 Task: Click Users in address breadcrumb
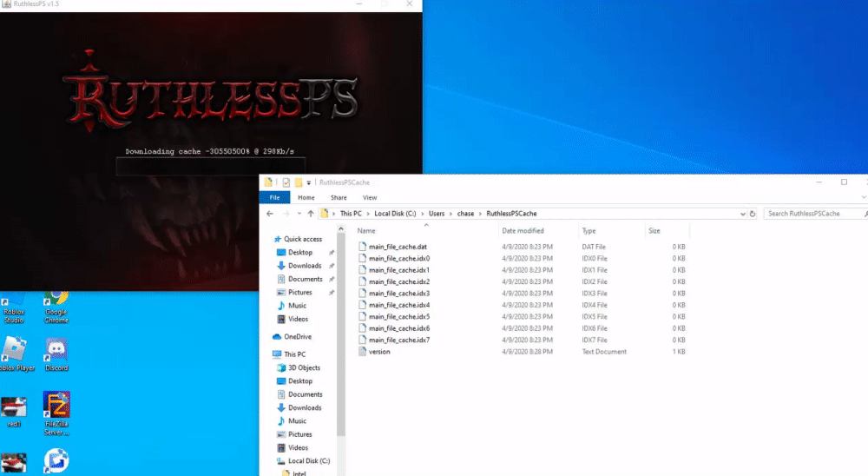tap(437, 214)
